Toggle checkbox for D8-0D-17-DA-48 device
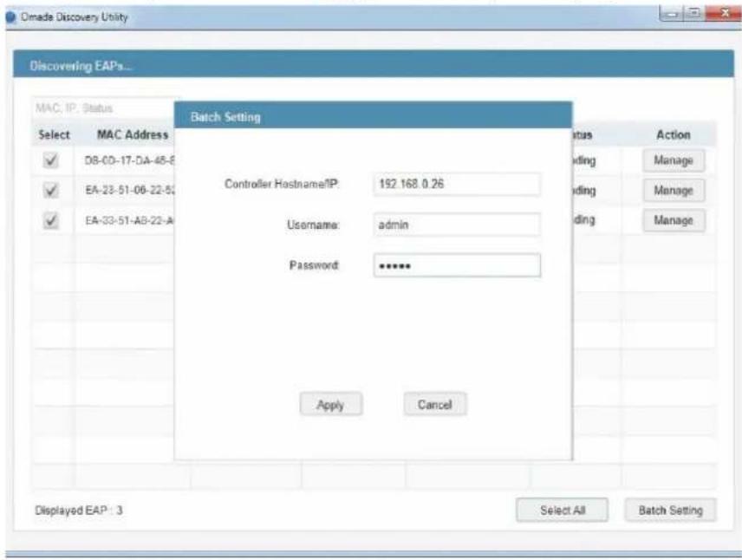 tap(50, 160)
